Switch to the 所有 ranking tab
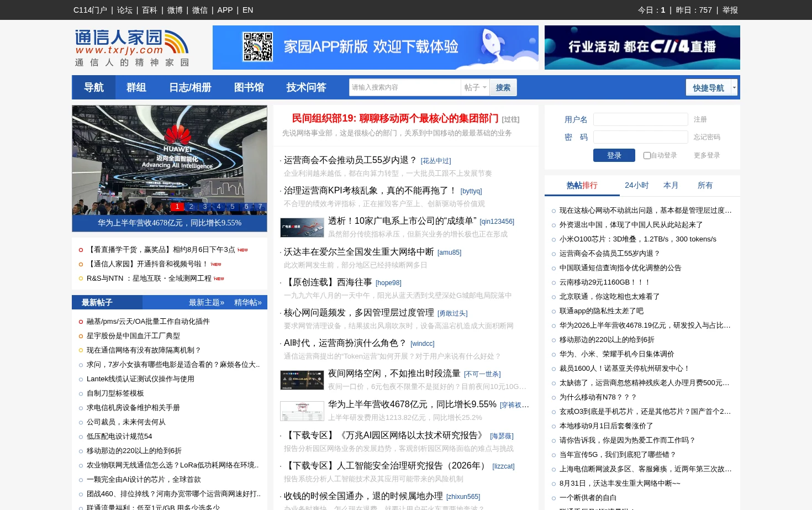This screenshot has height=510, width=812. [x=705, y=186]
